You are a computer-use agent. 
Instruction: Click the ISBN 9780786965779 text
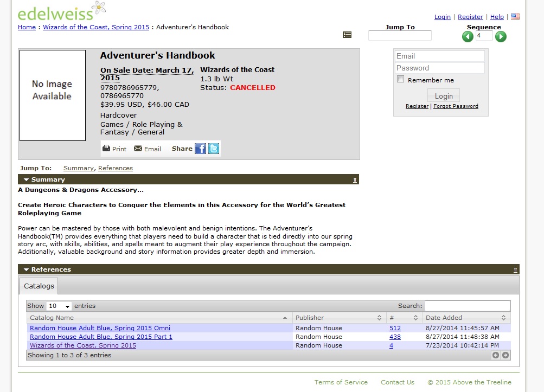pos(130,88)
